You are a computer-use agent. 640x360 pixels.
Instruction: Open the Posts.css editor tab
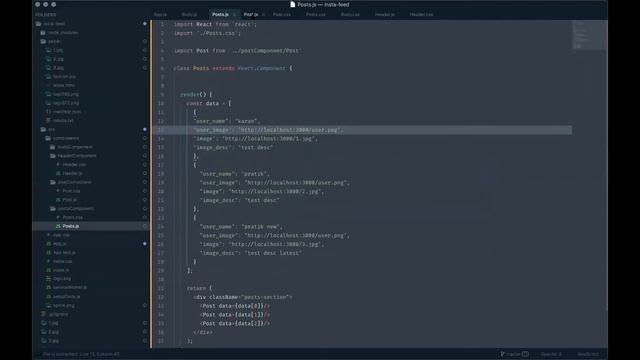point(316,15)
